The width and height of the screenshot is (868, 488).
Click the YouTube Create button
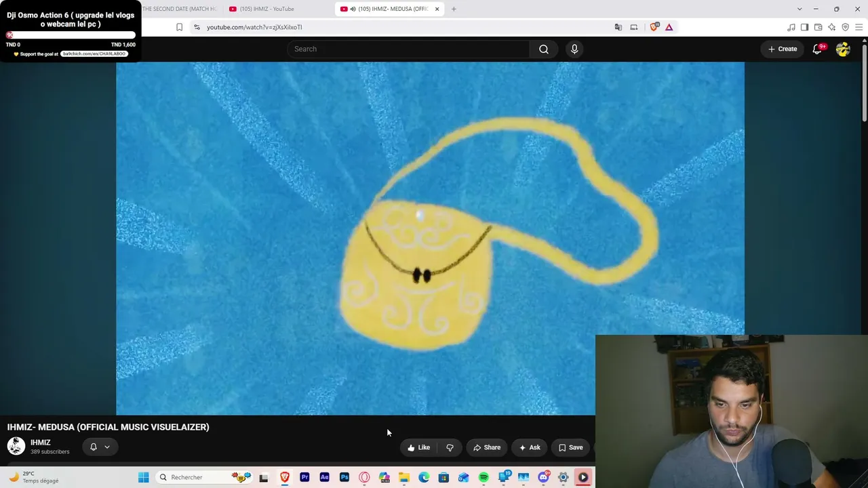click(783, 49)
